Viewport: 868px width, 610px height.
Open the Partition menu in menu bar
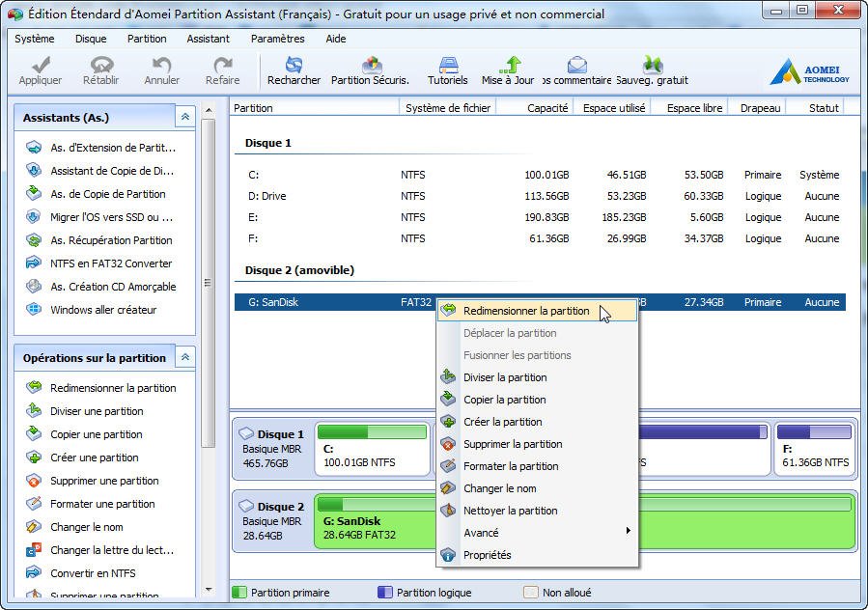[147, 39]
